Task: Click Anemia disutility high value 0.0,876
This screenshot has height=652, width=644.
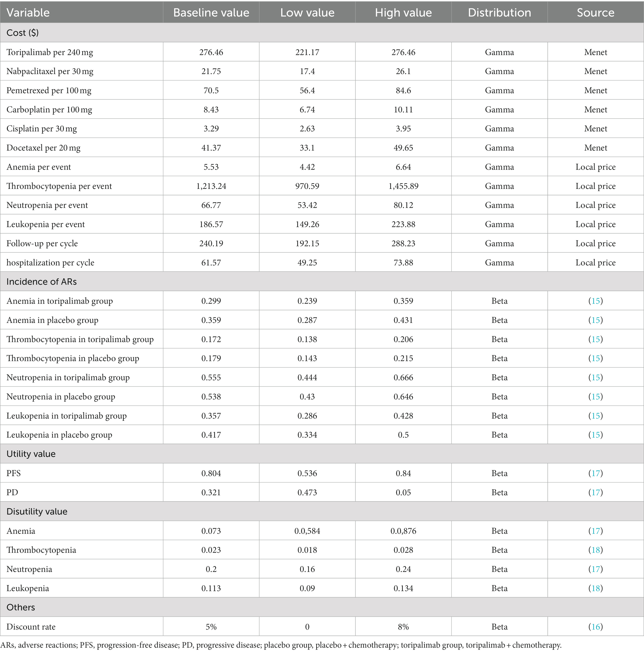Action: [403, 530]
